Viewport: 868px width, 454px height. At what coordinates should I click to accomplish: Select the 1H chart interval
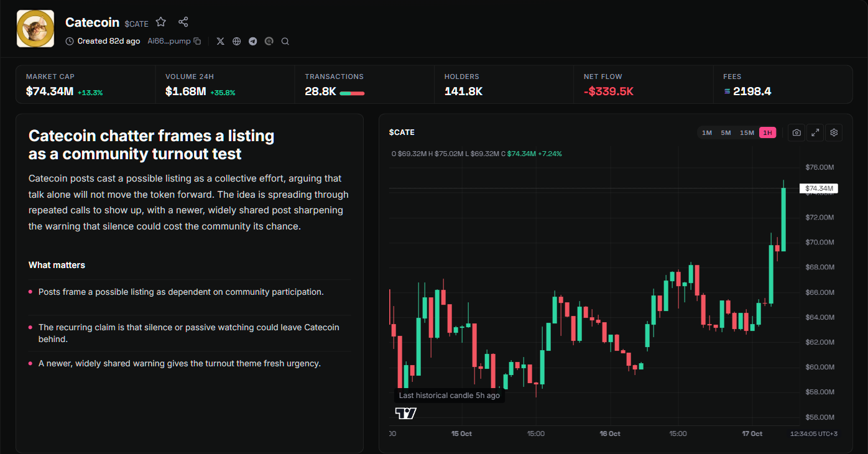point(768,132)
